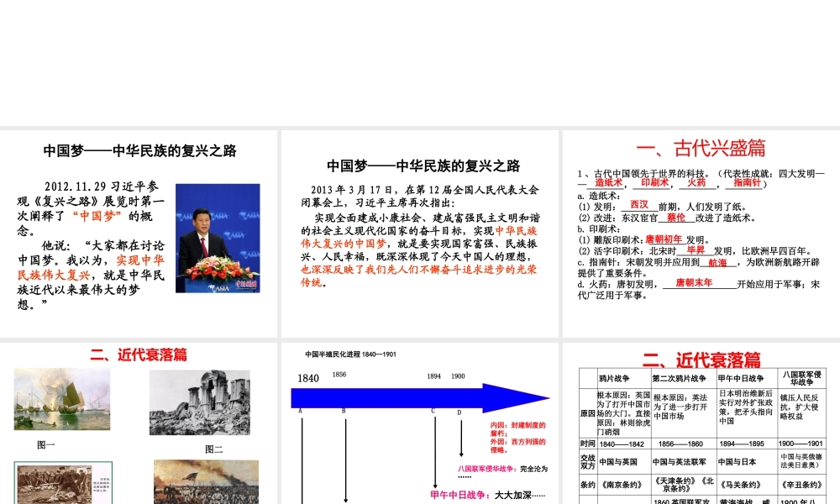Click marker 'D' below the timeline arrow
The height and width of the screenshot is (504, 840).
tap(459, 412)
